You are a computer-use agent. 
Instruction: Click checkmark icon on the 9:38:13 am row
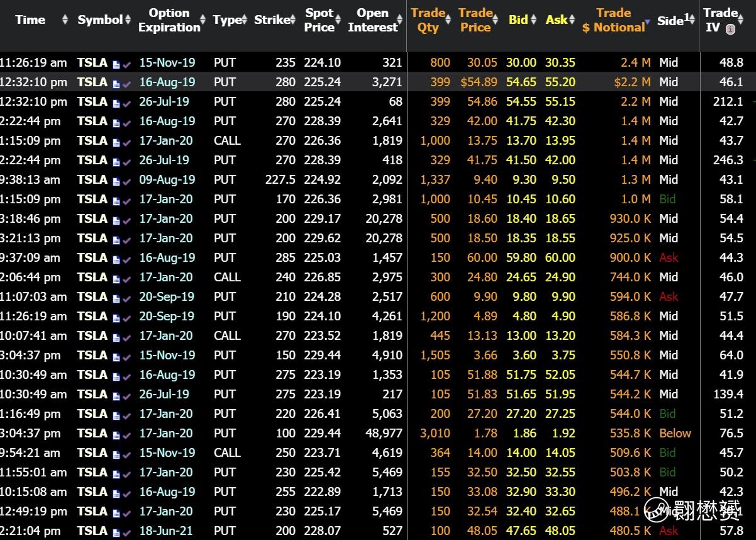click(x=126, y=181)
